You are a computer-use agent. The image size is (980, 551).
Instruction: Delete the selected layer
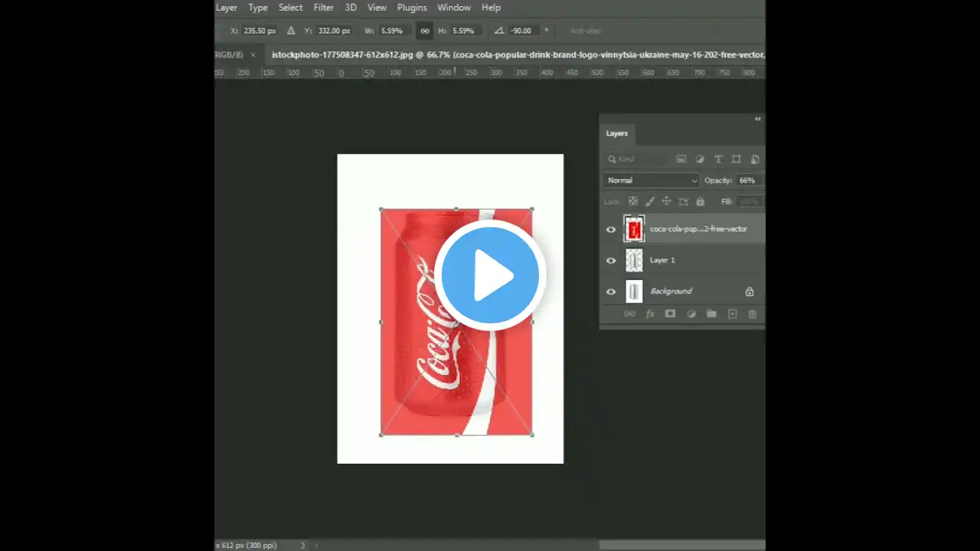(x=752, y=314)
